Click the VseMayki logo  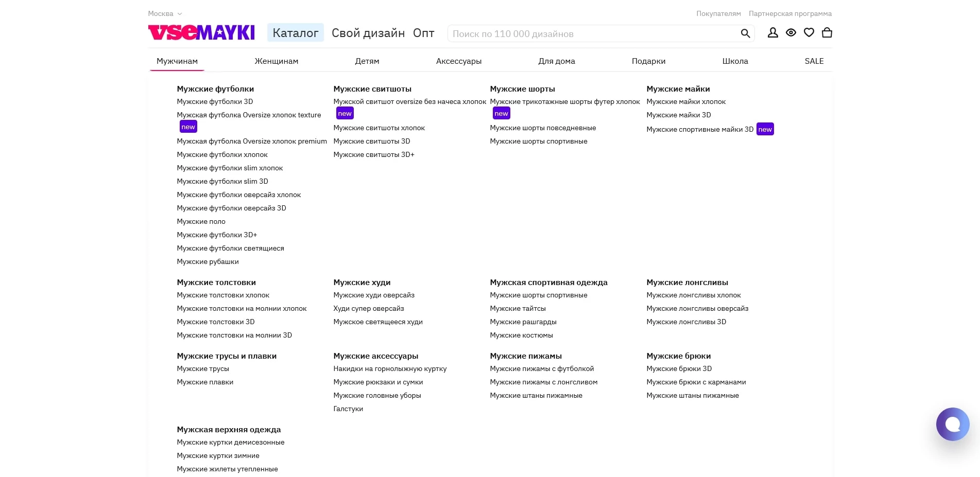coord(201,32)
